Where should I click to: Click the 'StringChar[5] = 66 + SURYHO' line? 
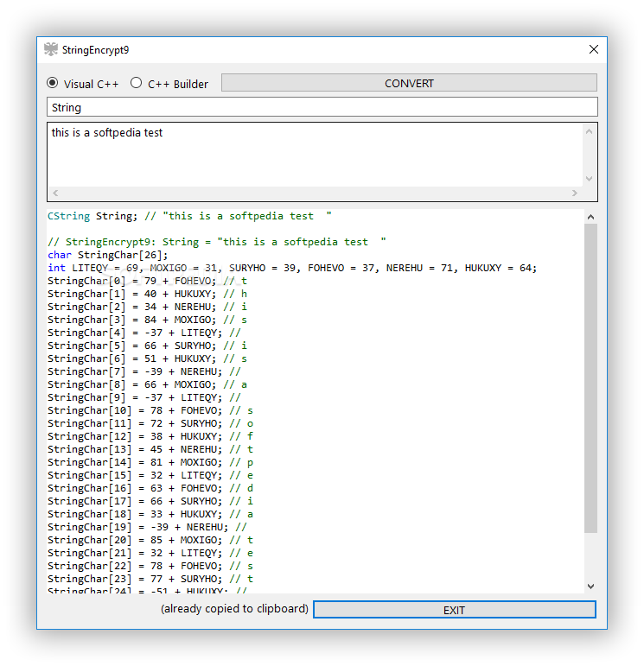click(147, 346)
